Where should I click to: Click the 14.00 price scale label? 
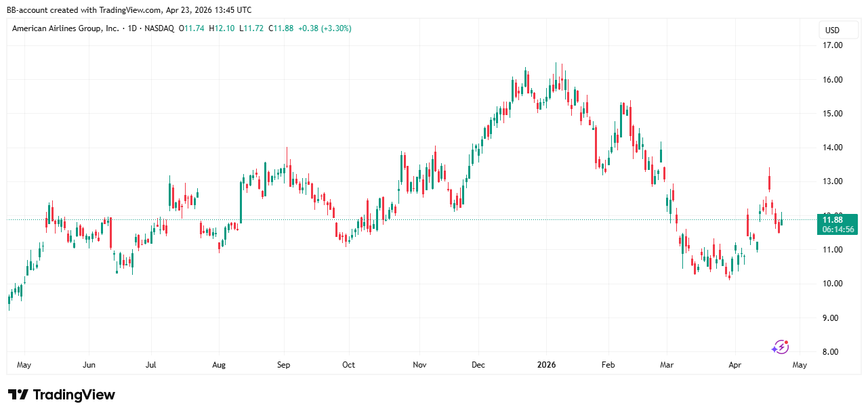pyautogui.click(x=832, y=148)
